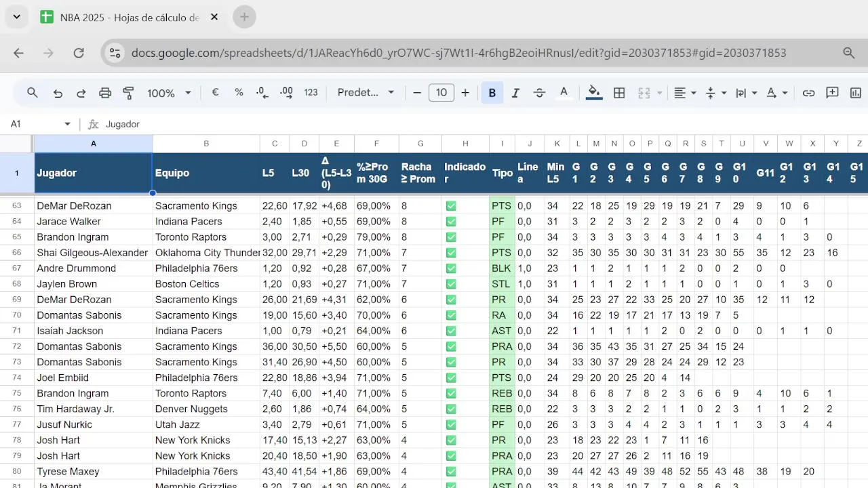Open the font family dropdown

click(x=366, y=93)
